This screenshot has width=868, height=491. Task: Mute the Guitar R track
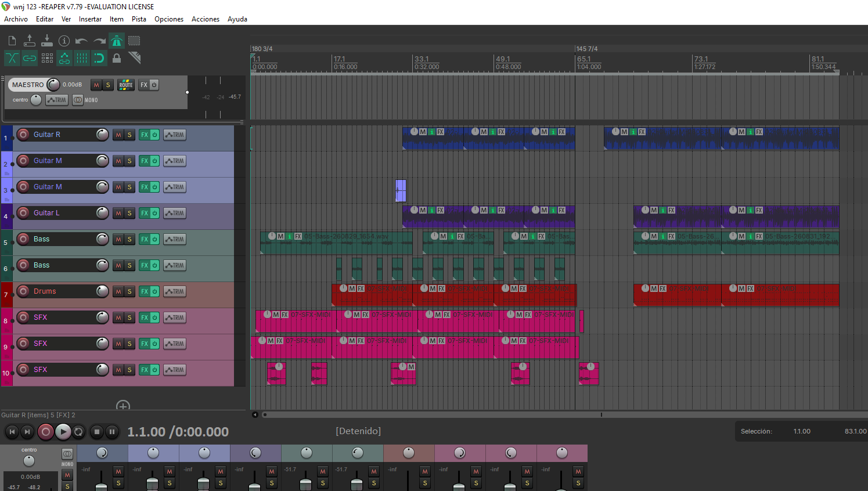(118, 135)
